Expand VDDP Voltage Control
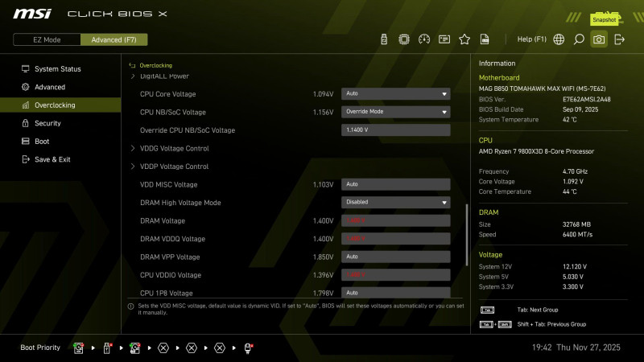Screen dimensions: 644x362 coord(174,167)
